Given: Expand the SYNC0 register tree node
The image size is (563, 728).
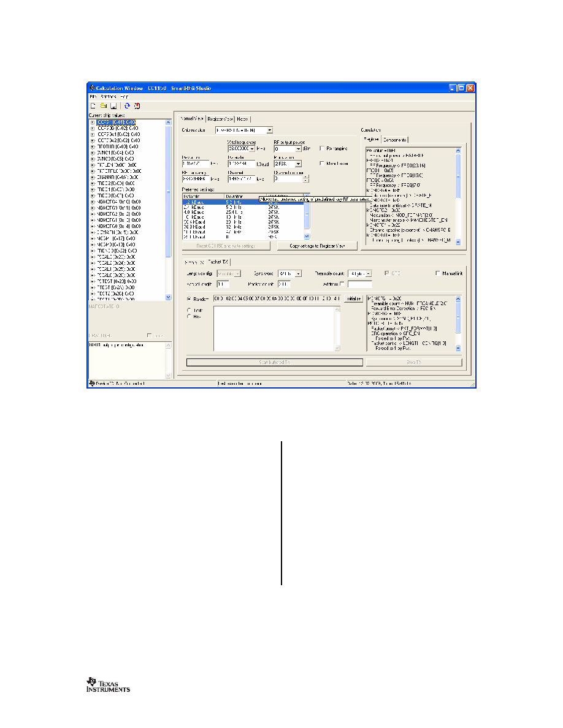Looking at the screenshot, I should 93,159.
